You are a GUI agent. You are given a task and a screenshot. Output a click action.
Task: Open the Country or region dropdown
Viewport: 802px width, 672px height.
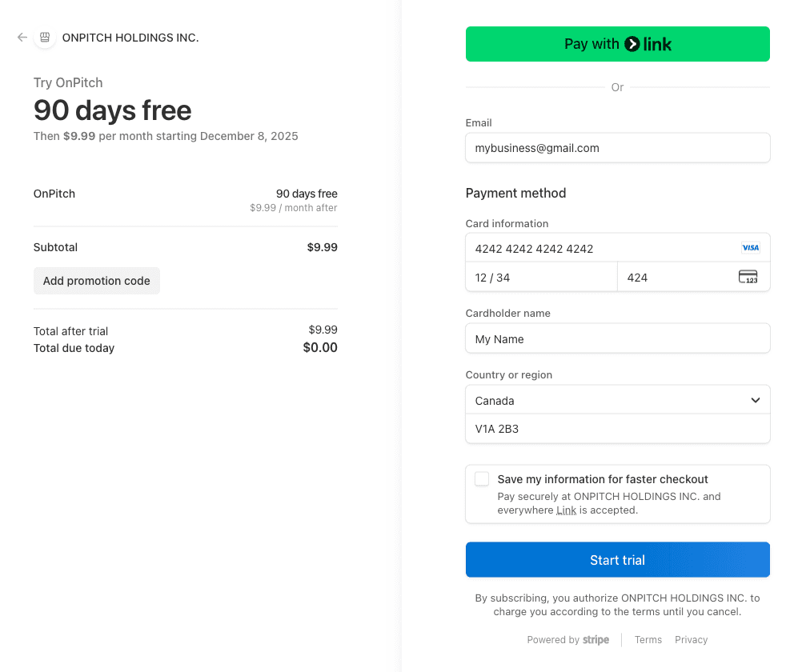pyautogui.click(x=608, y=400)
